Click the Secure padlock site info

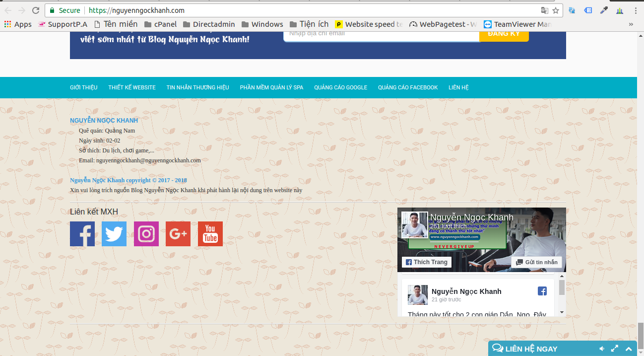pyautogui.click(x=64, y=10)
